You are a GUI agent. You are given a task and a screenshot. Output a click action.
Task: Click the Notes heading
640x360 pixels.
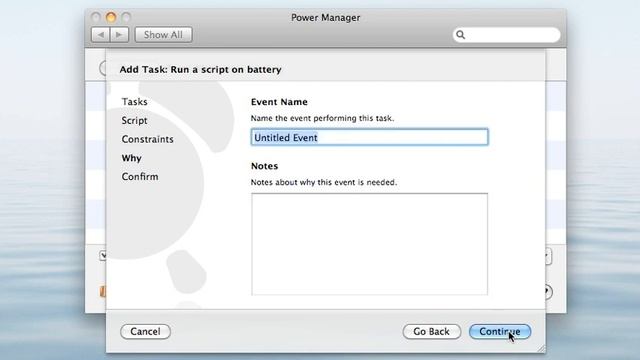pos(264,166)
